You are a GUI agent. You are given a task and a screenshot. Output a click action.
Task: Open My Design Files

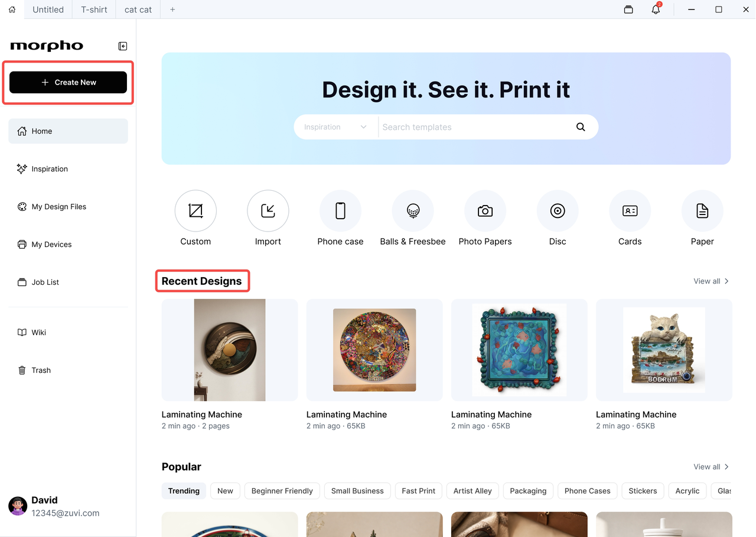[68, 207]
